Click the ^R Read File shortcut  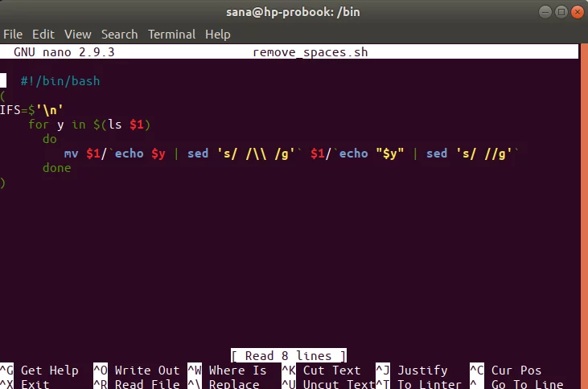(137, 383)
